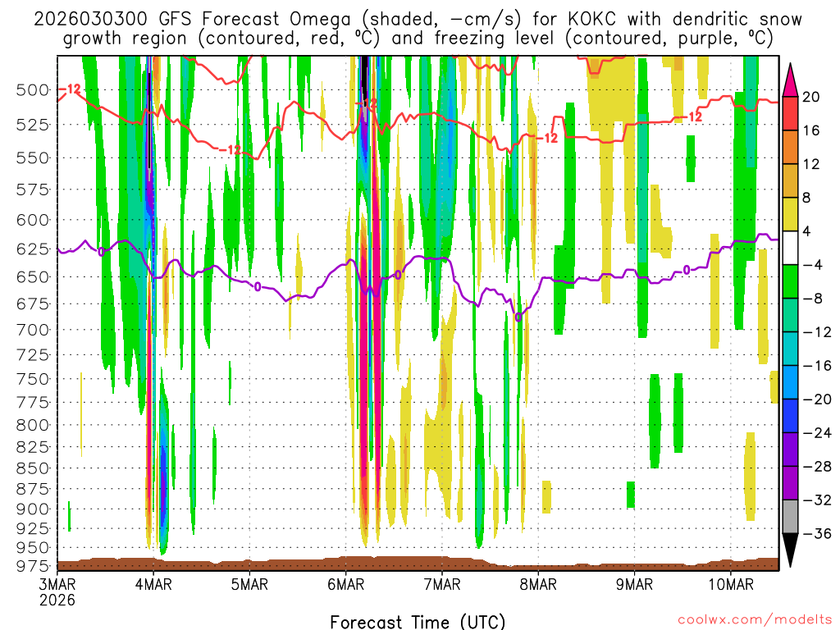840x630 pixels.
Task: Click the black lower arrow of the color bar
Action: click(x=790, y=550)
